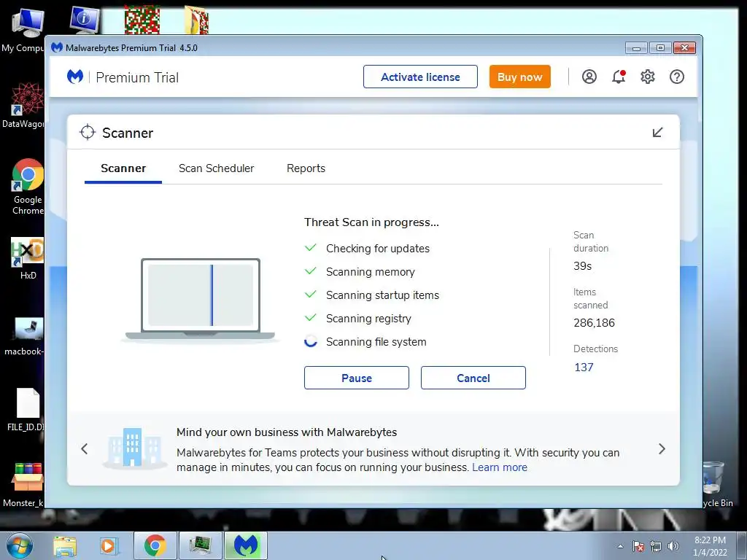Cancel the threat scan
This screenshot has height=560, width=747.
(x=473, y=378)
